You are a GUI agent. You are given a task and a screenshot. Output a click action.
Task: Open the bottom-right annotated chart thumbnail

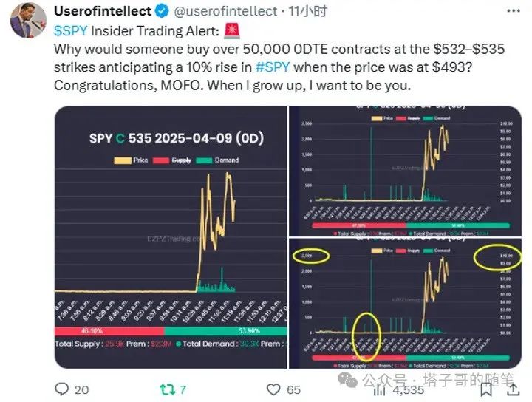point(405,303)
